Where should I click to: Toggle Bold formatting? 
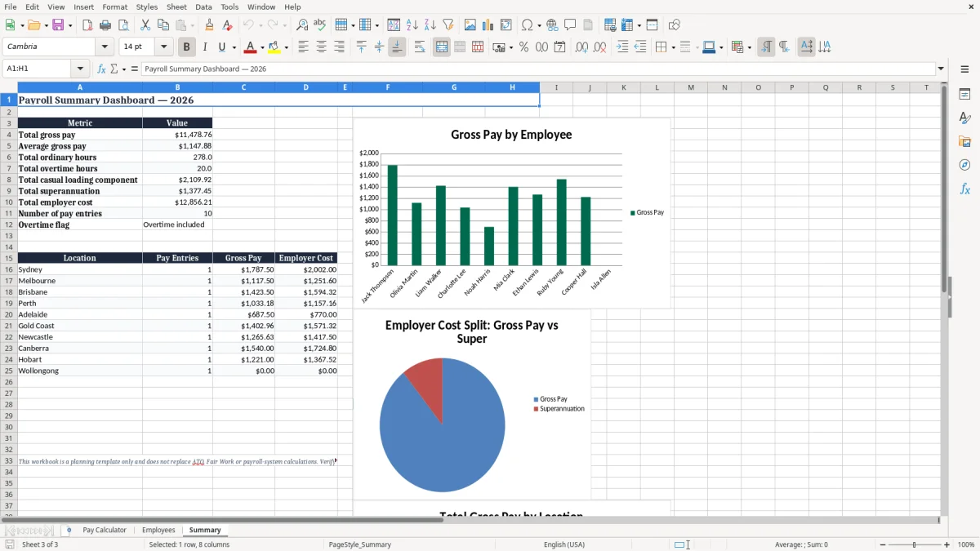click(x=187, y=47)
